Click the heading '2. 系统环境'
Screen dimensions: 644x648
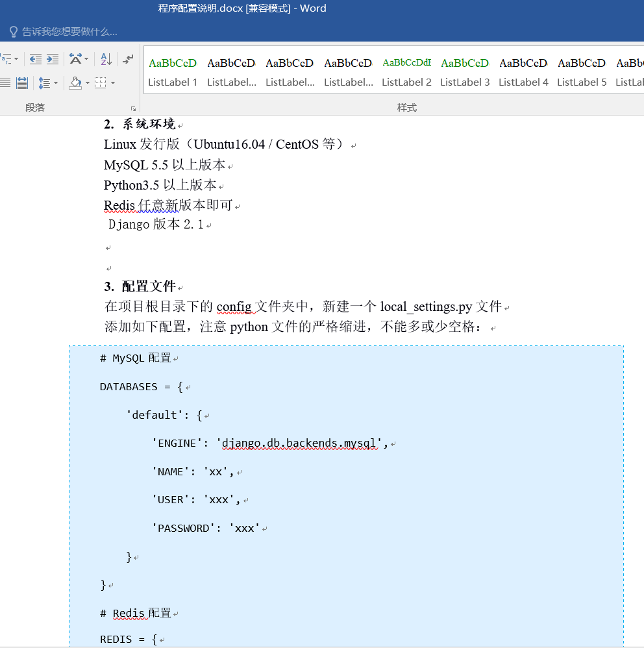pyautogui.click(x=140, y=124)
